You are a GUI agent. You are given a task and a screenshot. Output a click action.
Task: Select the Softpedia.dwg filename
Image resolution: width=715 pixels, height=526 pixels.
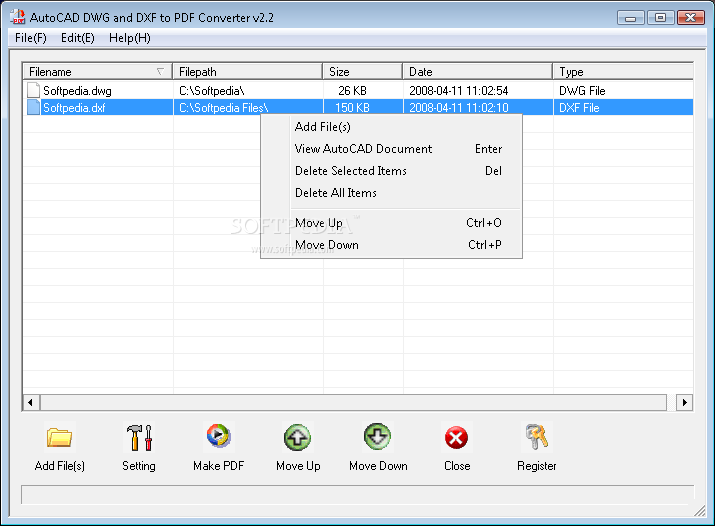77,91
